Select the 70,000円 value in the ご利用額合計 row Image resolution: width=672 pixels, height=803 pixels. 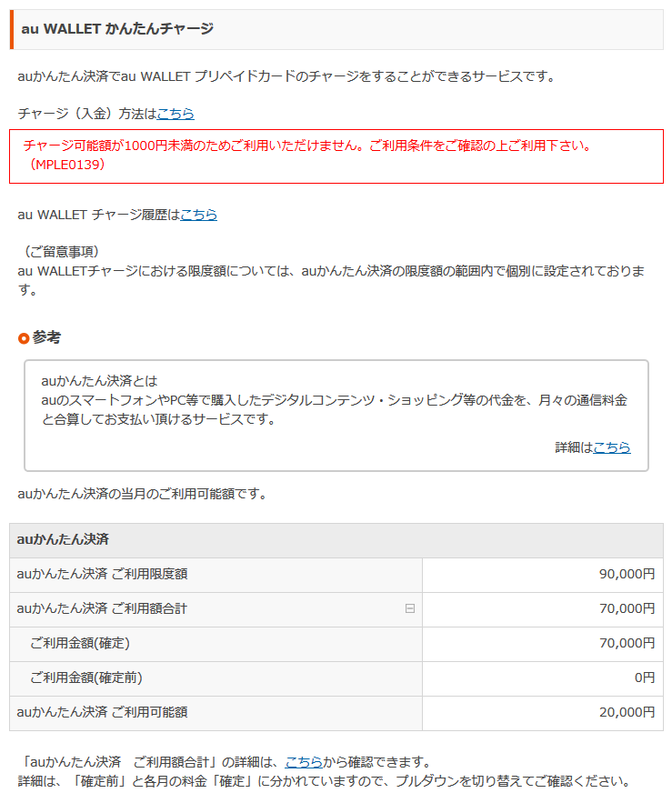[627, 608]
